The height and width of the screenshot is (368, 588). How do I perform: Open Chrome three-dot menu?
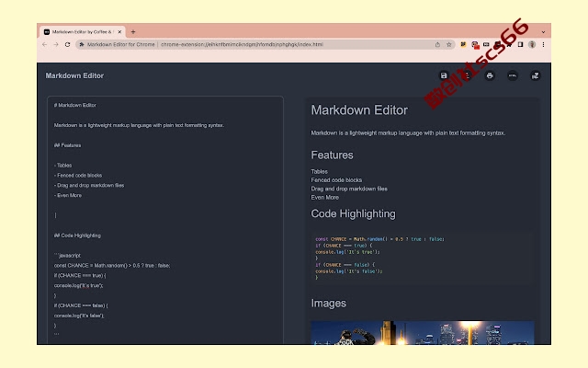click(543, 44)
